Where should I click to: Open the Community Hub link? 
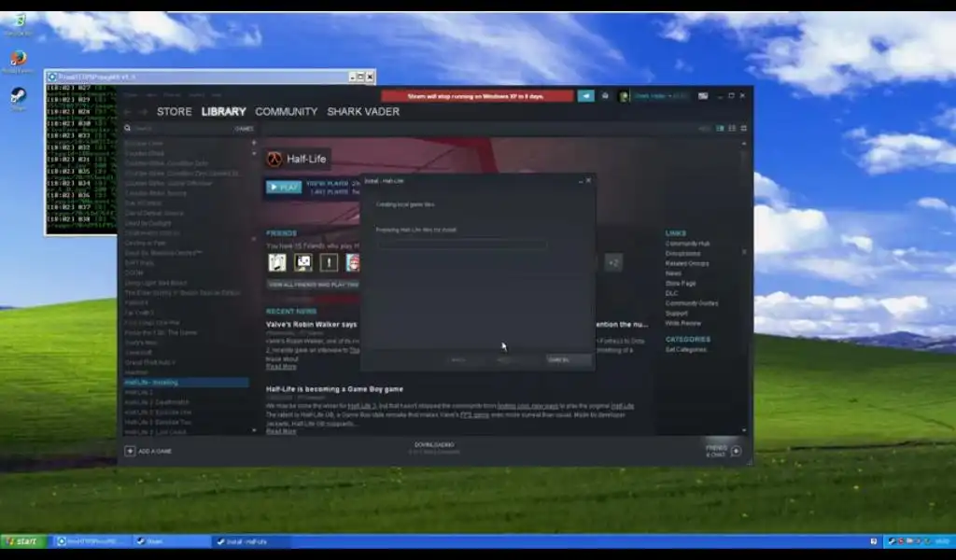point(687,244)
